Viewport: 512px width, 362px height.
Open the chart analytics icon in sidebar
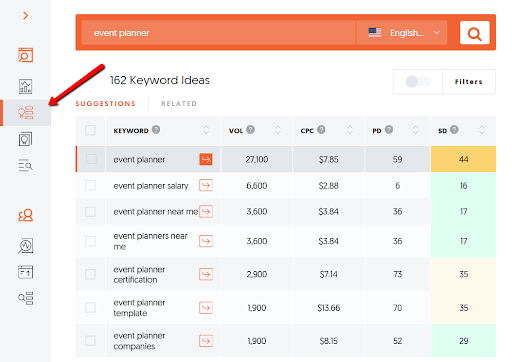click(x=25, y=86)
